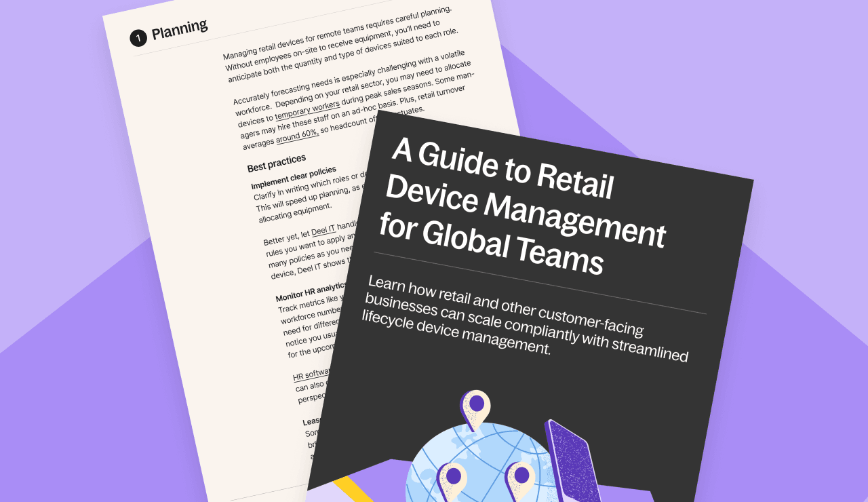The height and width of the screenshot is (502, 868).
Task: Click the "Monitor HR analytic" bold heading
Action: (311, 292)
